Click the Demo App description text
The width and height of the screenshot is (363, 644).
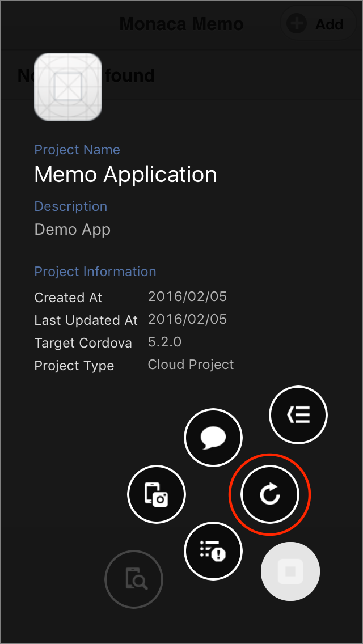(73, 230)
